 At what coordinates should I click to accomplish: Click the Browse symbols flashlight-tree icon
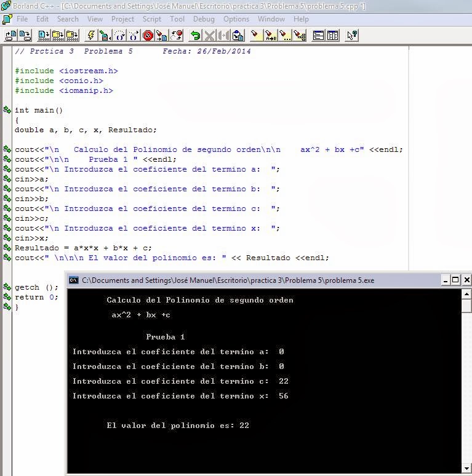300,36
